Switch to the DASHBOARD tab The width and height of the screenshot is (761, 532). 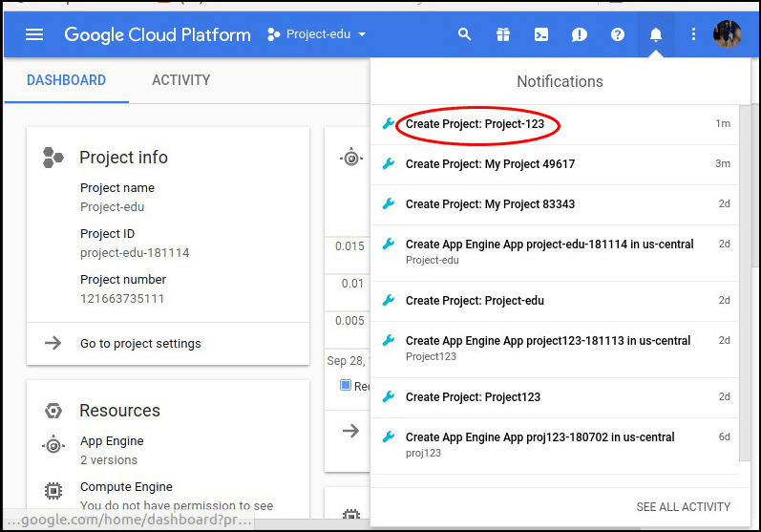pyautogui.click(x=66, y=80)
